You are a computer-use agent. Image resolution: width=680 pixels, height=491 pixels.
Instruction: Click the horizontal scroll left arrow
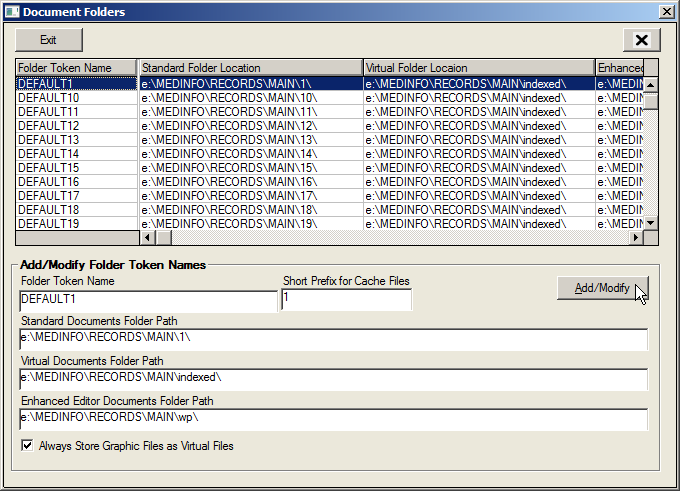point(147,238)
